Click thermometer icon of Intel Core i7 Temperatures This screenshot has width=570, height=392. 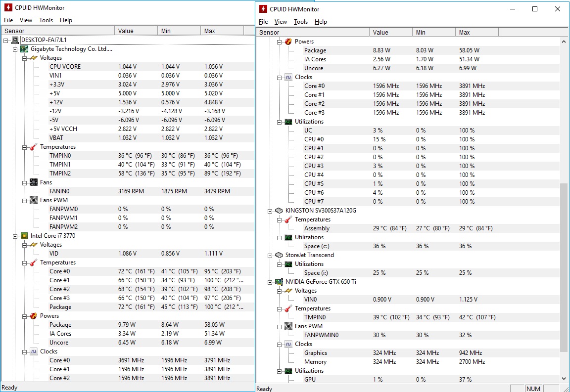pos(34,262)
